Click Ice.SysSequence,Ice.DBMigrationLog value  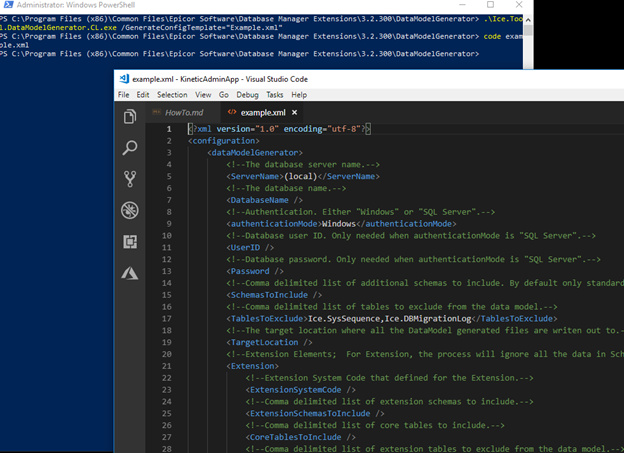click(390, 318)
